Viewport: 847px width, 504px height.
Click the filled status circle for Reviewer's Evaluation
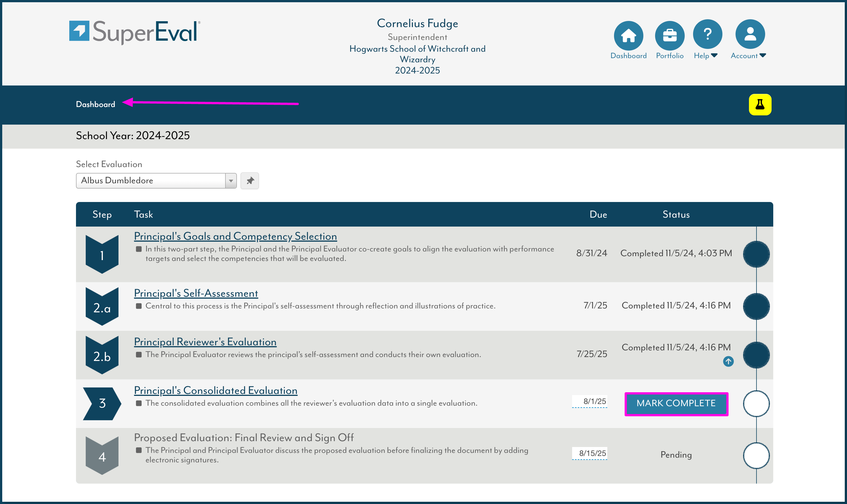click(x=756, y=355)
